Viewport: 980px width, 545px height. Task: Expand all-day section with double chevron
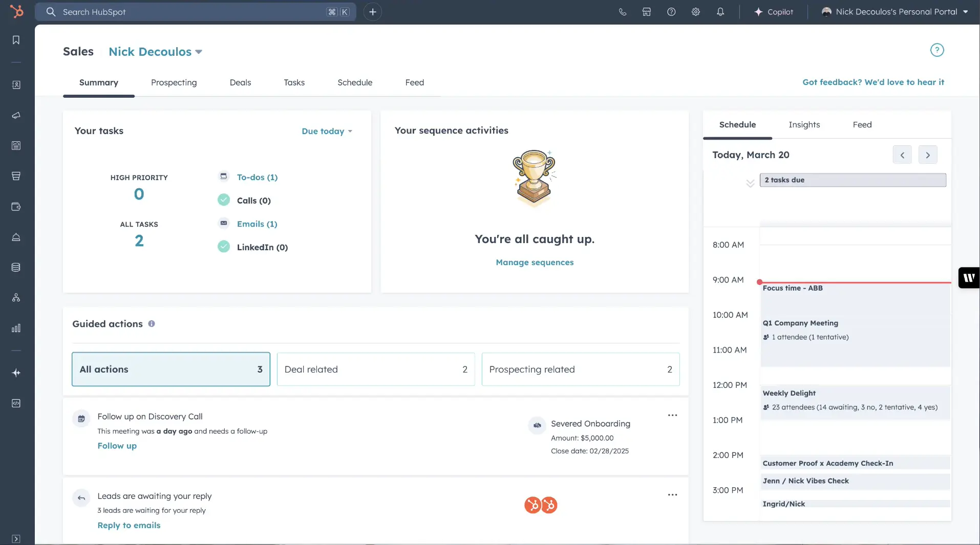click(750, 183)
